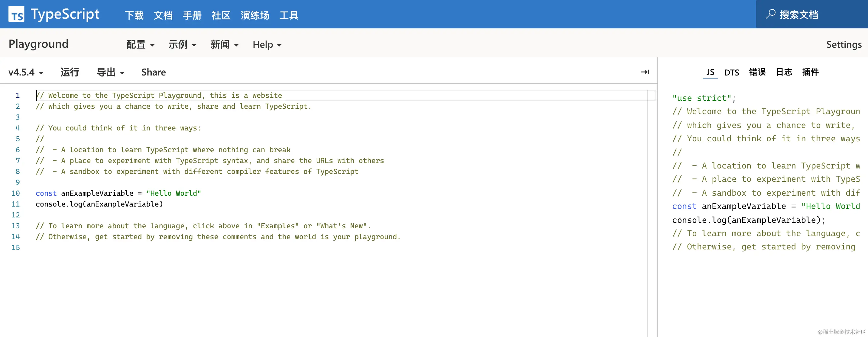The height and width of the screenshot is (337, 868).
Task: Open the 示例 examples dropdown
Action: click(x=182, y=44)
